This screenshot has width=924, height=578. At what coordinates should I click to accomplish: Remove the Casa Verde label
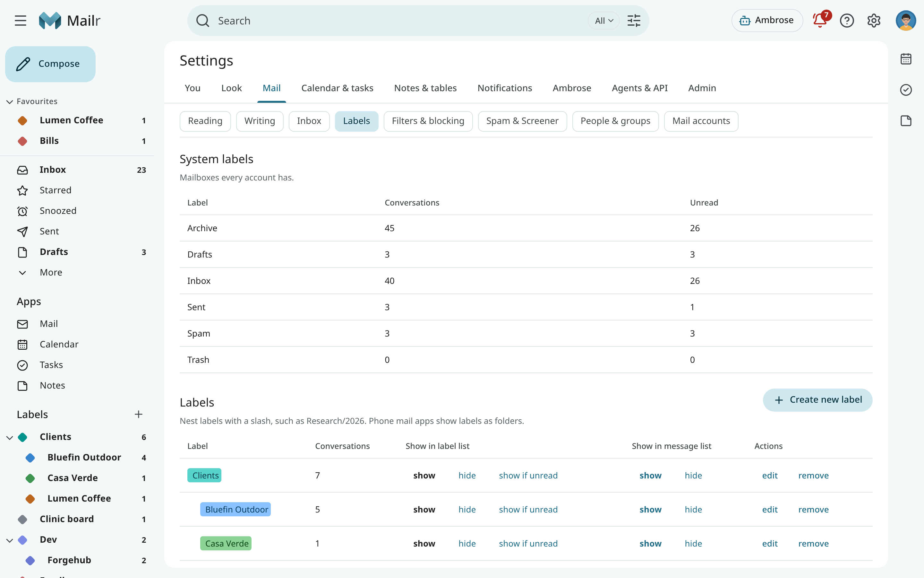tap(813, 544)
